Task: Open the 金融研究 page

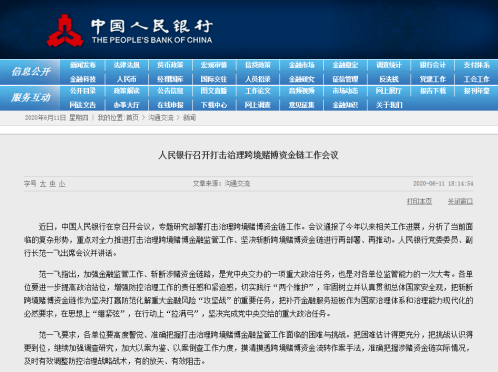Action: click(301, 79)
